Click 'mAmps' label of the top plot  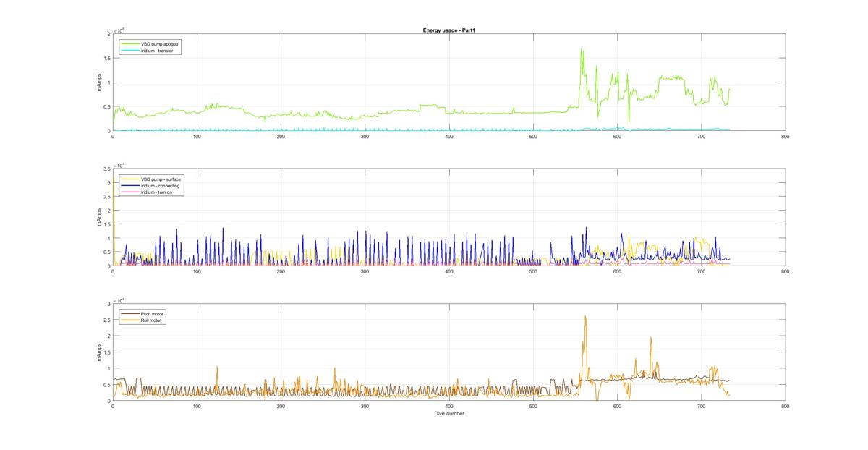(98, 82)
